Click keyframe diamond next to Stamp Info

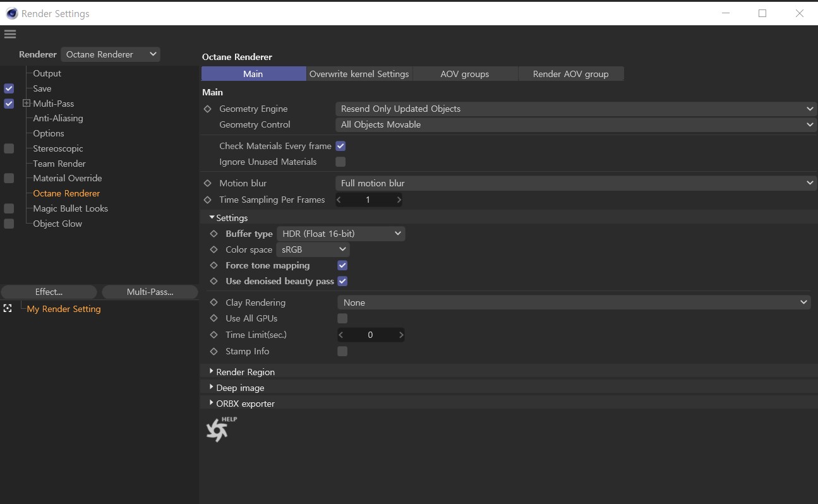214,351
